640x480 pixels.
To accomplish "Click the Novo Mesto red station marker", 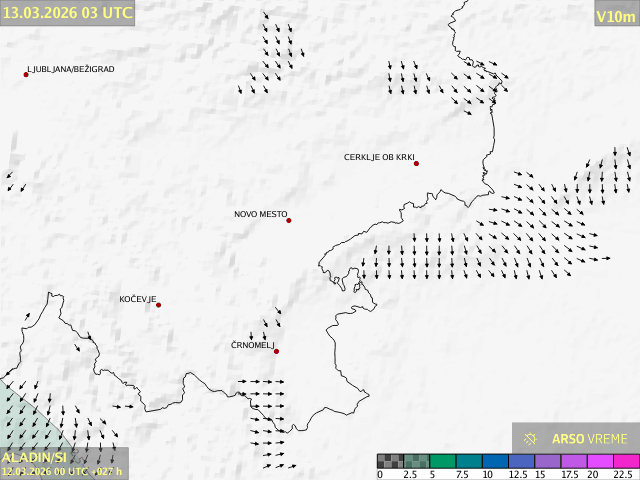I will point(289,220).
